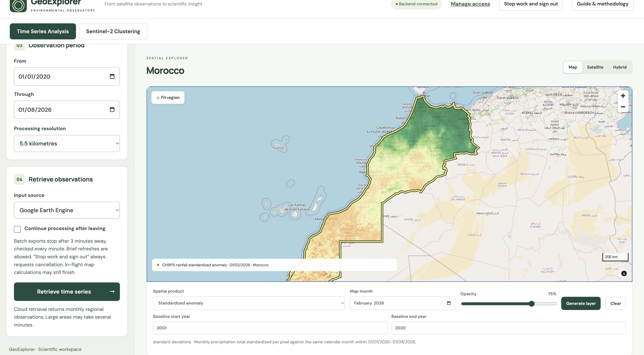Zoom in on the map
The height and width of the screenshot is (355, 644).
[623, 96]
